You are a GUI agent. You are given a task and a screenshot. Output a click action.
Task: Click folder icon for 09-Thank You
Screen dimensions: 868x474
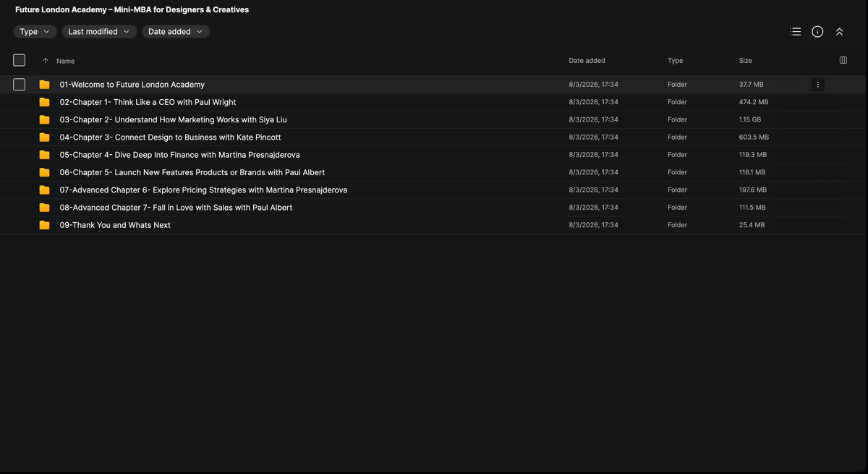point(44,225)
